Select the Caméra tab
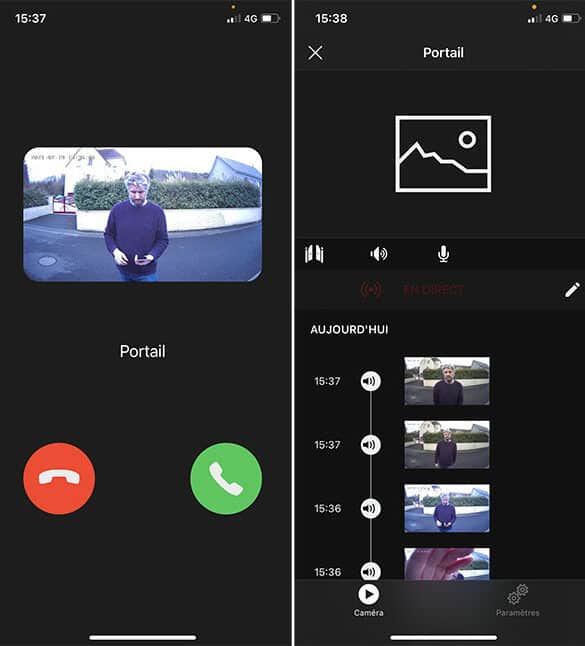 click(368, 600)
